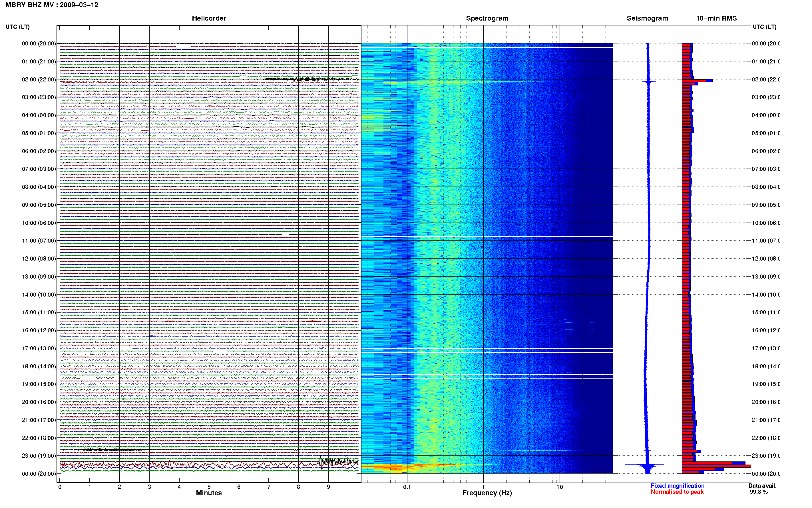
Task: Click the left '00:00 (20:00)' label at bottom
Action: coord(39,474)
